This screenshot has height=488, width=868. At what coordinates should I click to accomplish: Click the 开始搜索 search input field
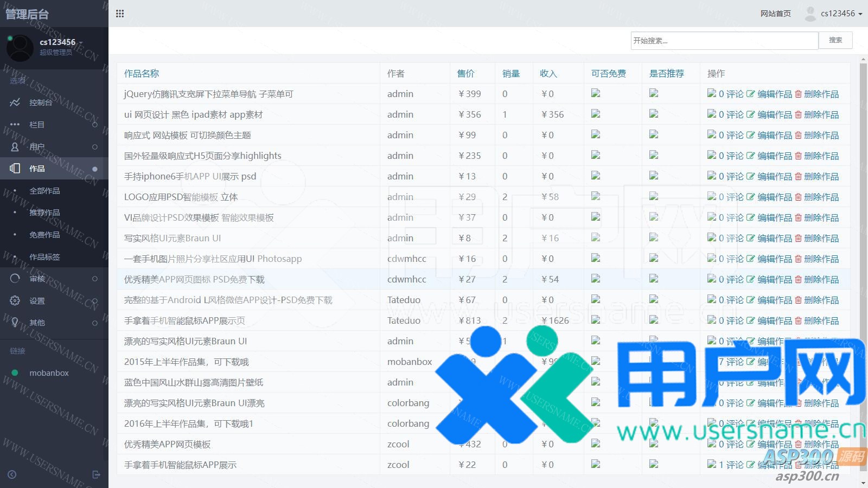(724, 41)
